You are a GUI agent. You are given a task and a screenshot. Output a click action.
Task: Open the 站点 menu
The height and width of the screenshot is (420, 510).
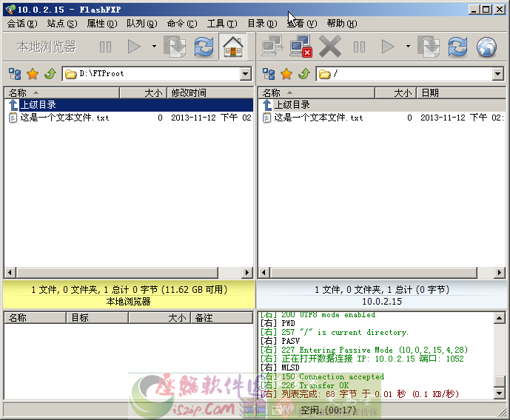[x=62, y=24]
